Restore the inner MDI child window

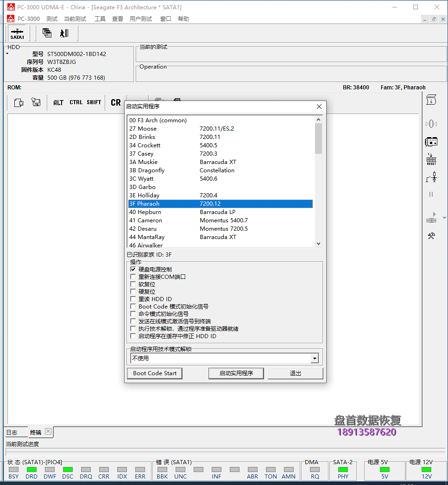(x=434, y=19)
